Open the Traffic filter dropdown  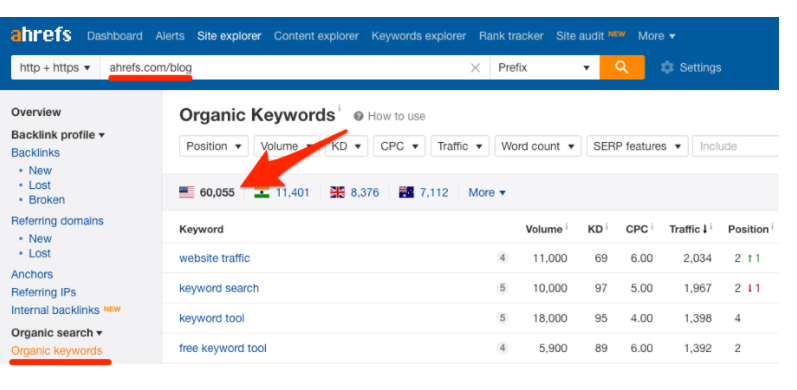[459, 146]
